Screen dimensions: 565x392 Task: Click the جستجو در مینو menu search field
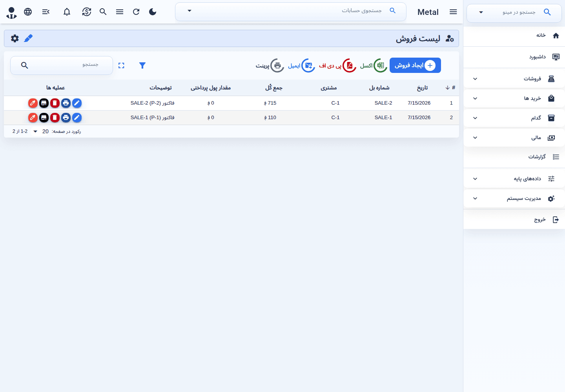click(x=514, y=13)
